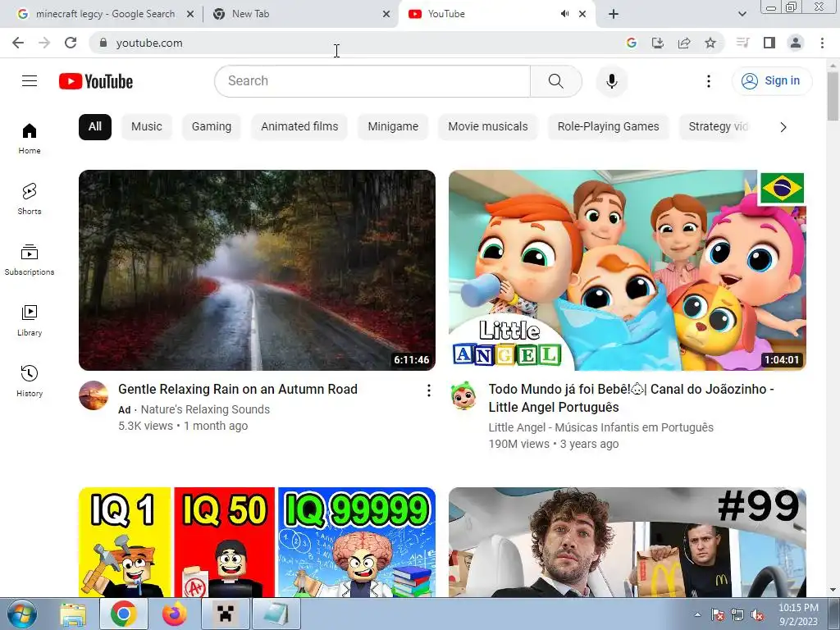
Task: Select the All filter chip
Action: pos(95,127)
